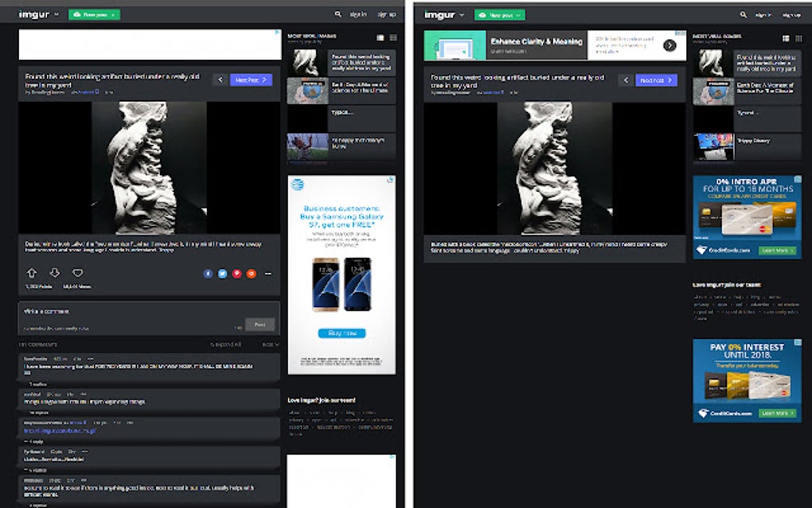
Task: Switch Most Viral sidebar to grid view
Action: pos(381,37)
